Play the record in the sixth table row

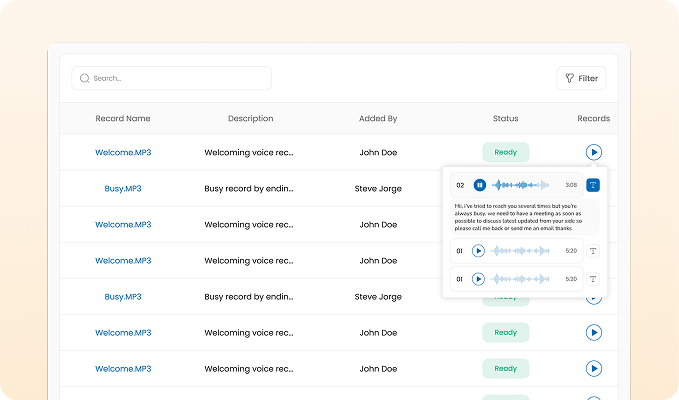594,332
